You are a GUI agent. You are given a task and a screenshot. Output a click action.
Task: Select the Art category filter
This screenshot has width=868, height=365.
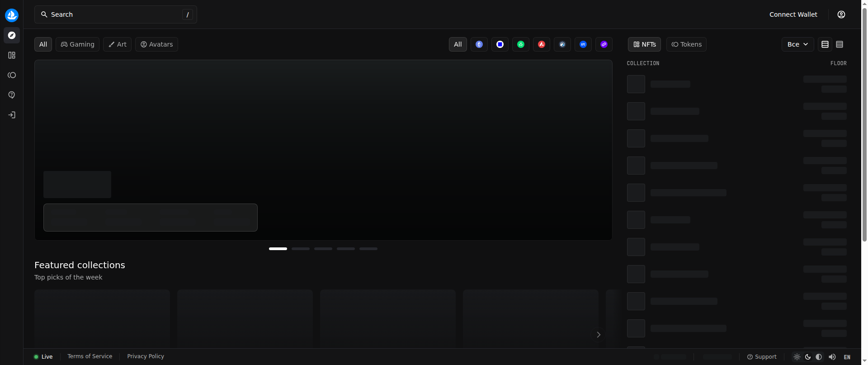point(117,44)
